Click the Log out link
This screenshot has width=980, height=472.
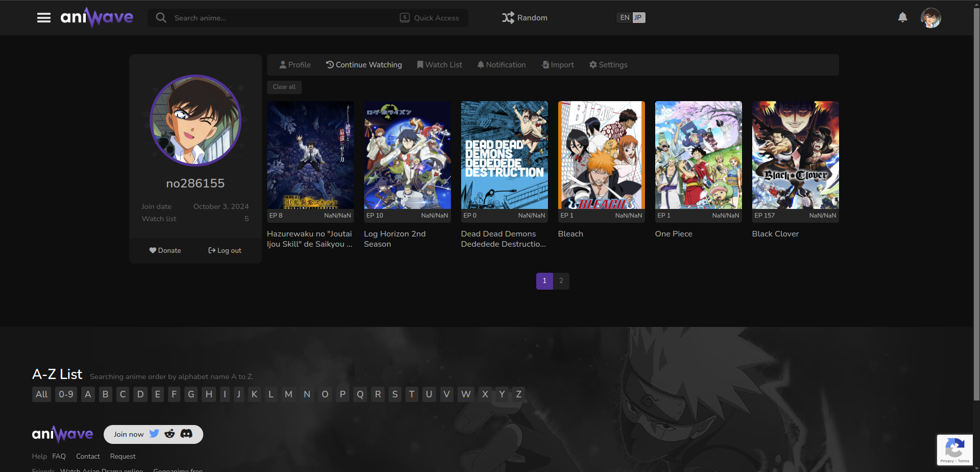pyautogui.click(x=225, y=250)
